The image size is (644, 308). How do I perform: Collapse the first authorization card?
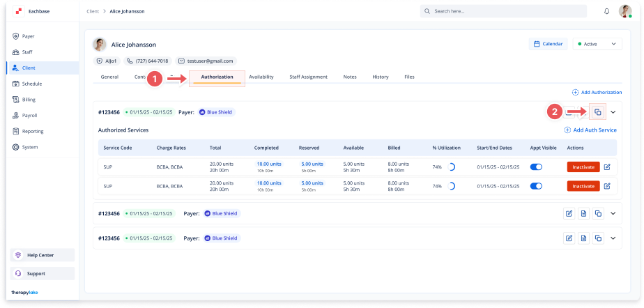(613, 112)
